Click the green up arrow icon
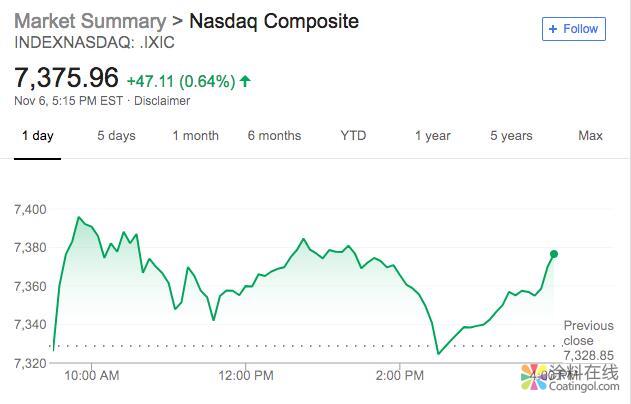631x404 pixels. point(245,80)
